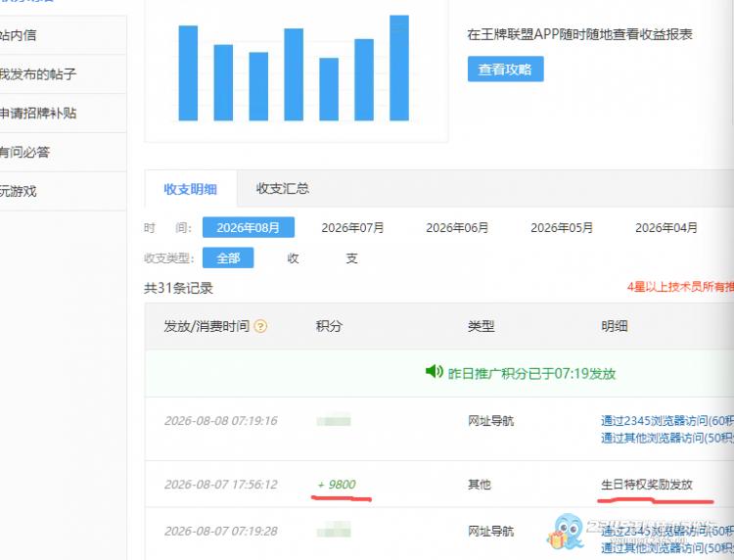Pick 2026年04月 time filter

[666, 227]
